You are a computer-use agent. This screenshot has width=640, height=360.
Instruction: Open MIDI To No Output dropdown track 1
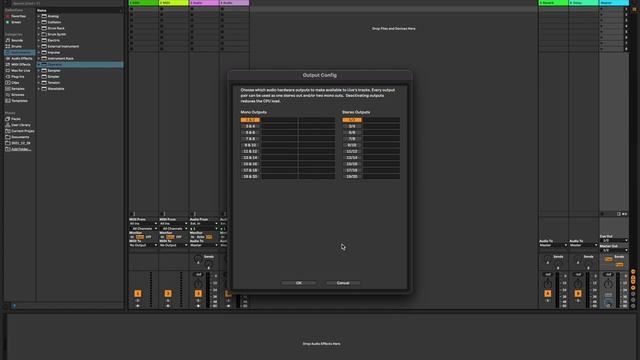click(x=143, y=245)
